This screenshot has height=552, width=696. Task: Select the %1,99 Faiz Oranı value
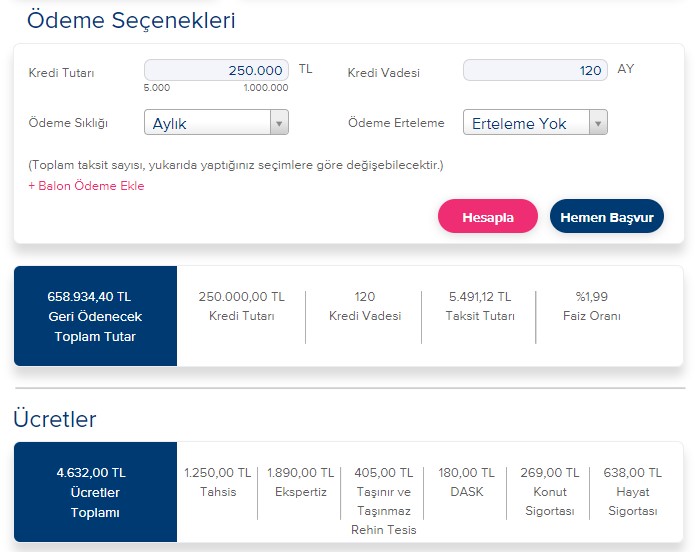(592, 296)
